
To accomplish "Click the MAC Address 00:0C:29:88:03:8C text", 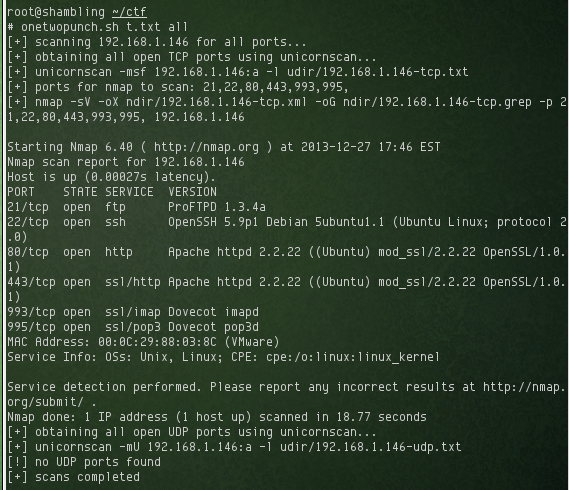I will pos(143,342).
